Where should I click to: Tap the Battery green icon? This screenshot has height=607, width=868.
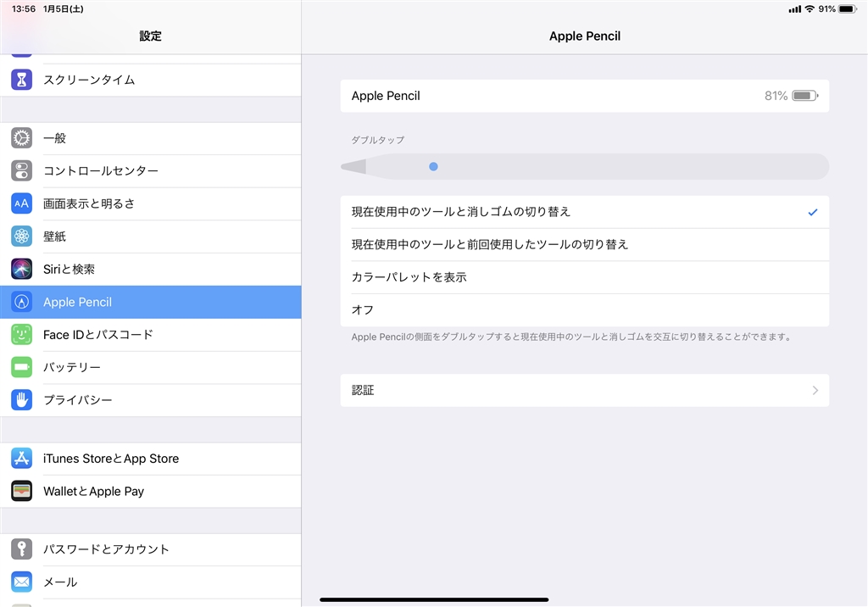click(x=21, y=367)
